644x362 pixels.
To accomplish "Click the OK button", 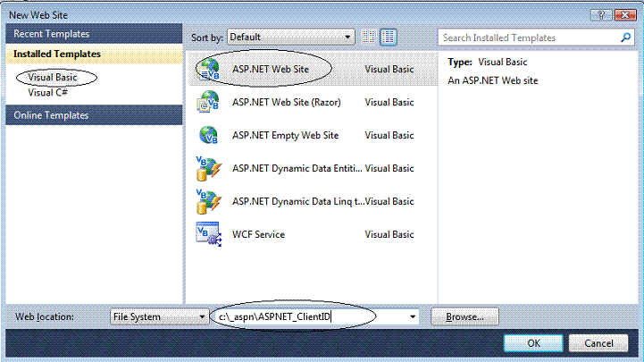I will (x=533, y=343).
